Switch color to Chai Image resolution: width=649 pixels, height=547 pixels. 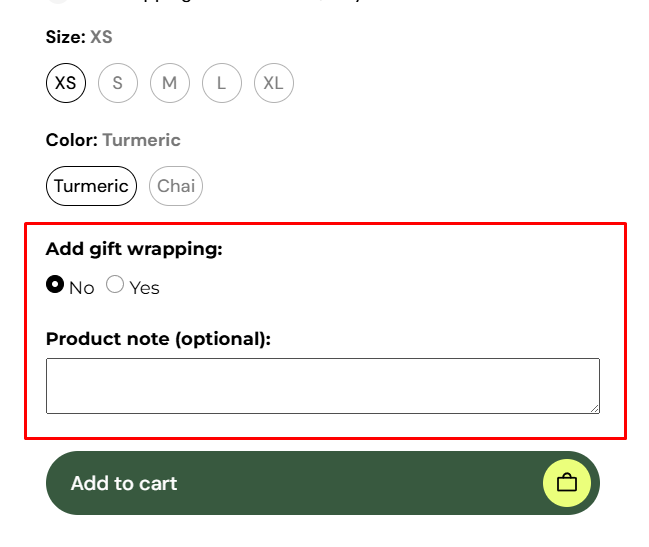[176, 186]
